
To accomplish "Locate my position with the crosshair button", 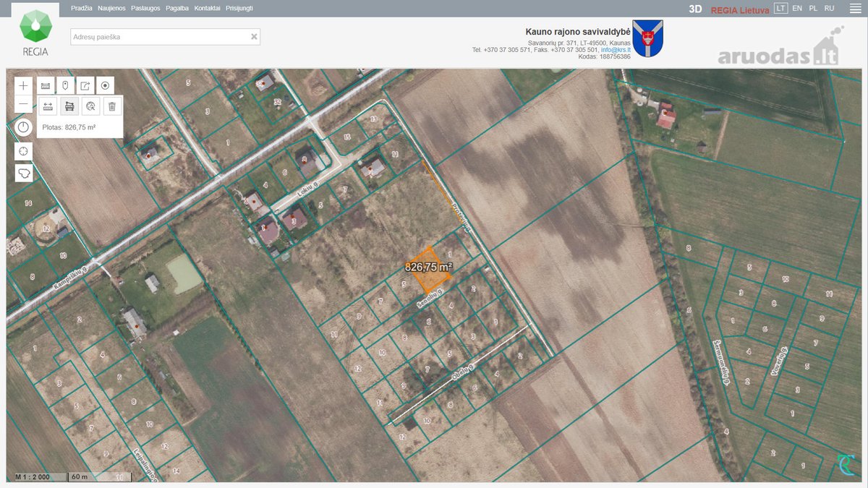I will [24, 151].
